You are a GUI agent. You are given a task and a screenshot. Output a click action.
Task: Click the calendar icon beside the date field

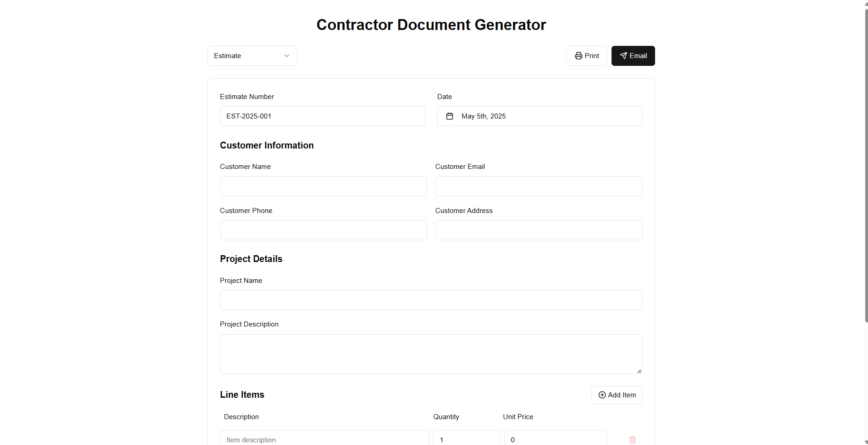(x=449, y=116)
